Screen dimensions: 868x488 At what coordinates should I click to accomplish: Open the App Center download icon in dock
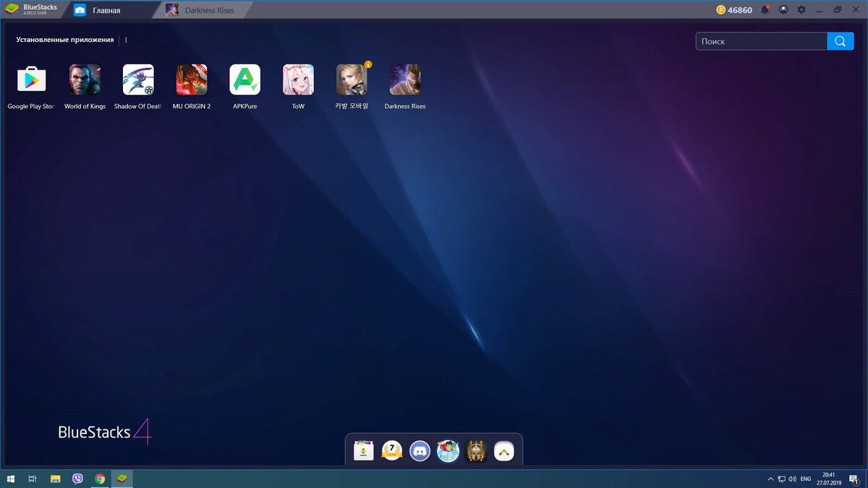[364, 451]
